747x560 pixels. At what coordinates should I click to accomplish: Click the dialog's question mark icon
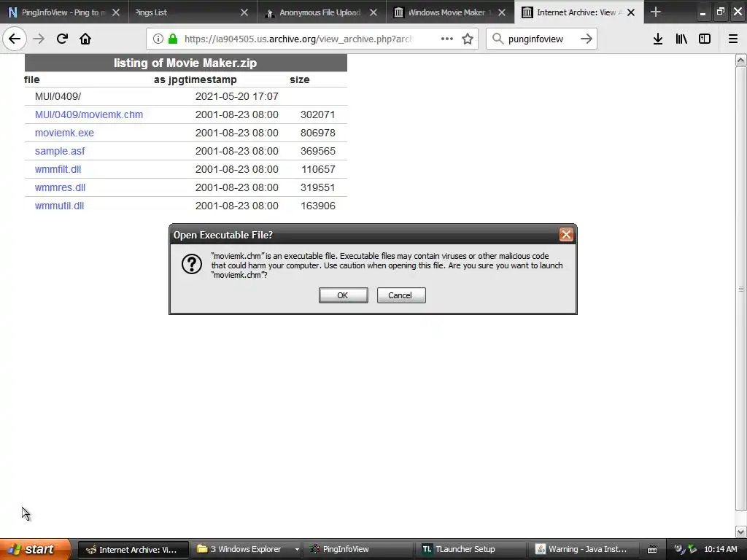pyautogui.click(x=192, y=264)
